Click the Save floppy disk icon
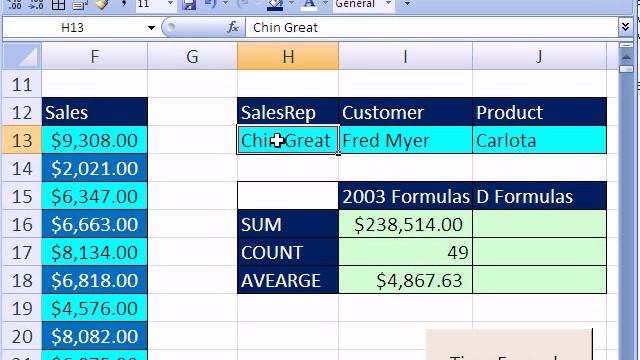Viewport: 640px width, 360px height. tap(189, 4)
